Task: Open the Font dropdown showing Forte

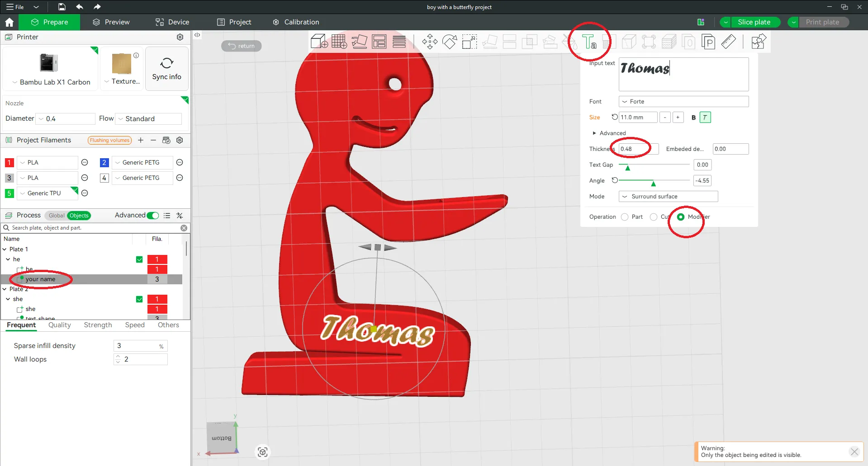Action: pos(683,102)
